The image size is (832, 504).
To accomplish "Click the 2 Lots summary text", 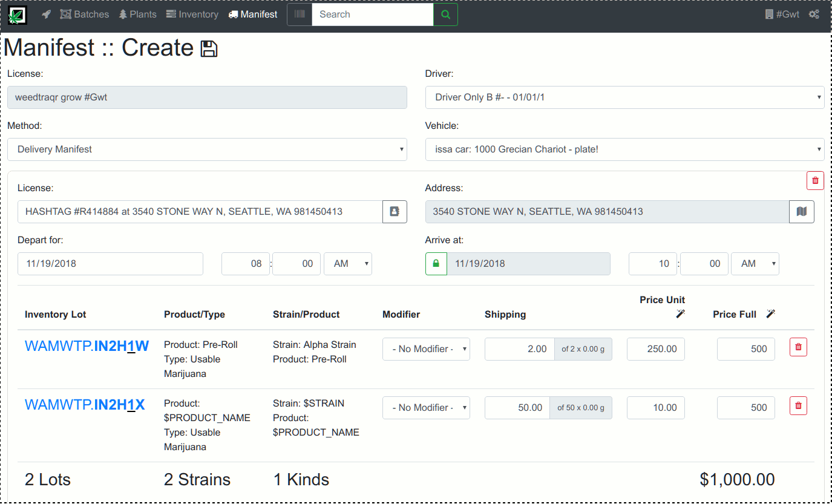I will (x=48, y=480).
